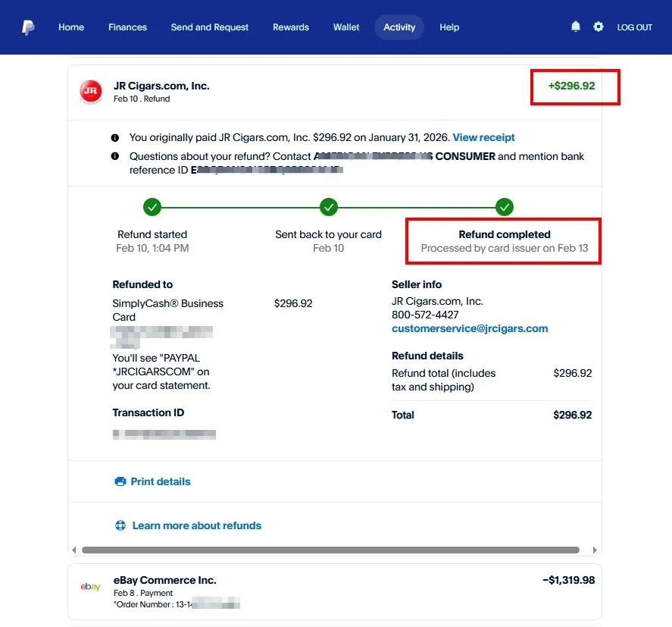Click the printer icon beside Print details

(x=120, y=481)
